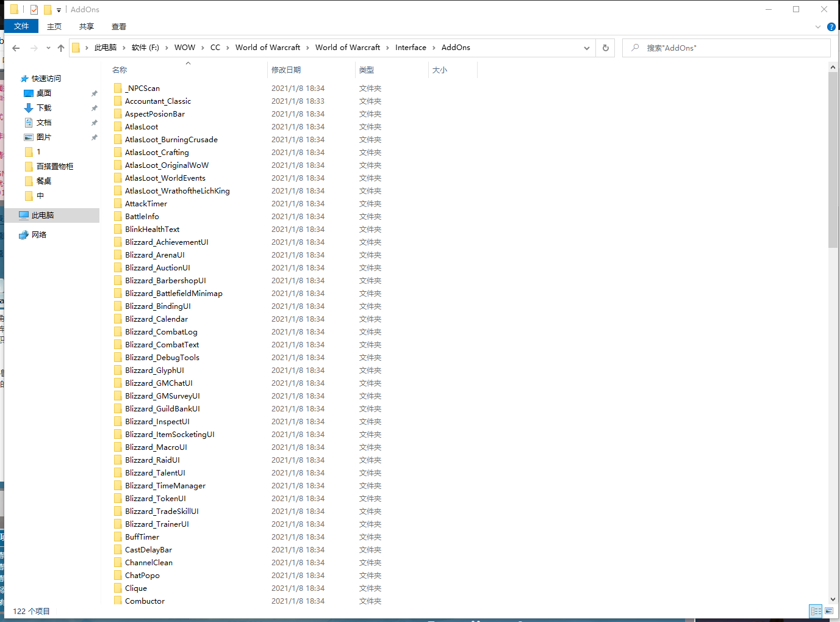This screenshot has height=622, width=840.
Task: Switch to large icons view layout
Action: (x=829, y=610)
